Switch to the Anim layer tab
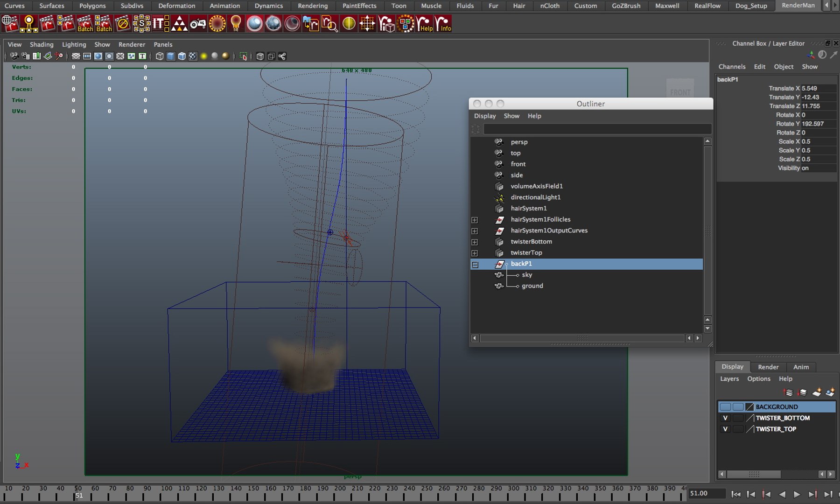 click(801, 367)
